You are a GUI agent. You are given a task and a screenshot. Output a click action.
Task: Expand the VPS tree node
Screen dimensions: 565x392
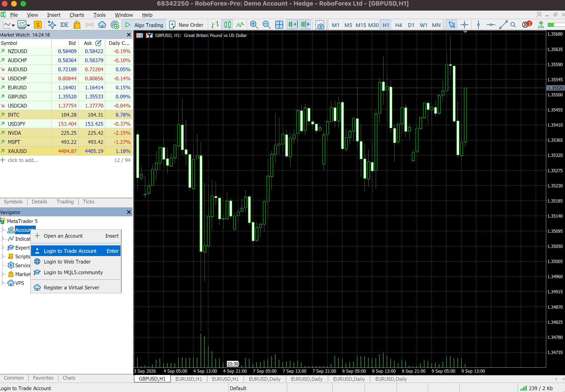tap(3, 283)
